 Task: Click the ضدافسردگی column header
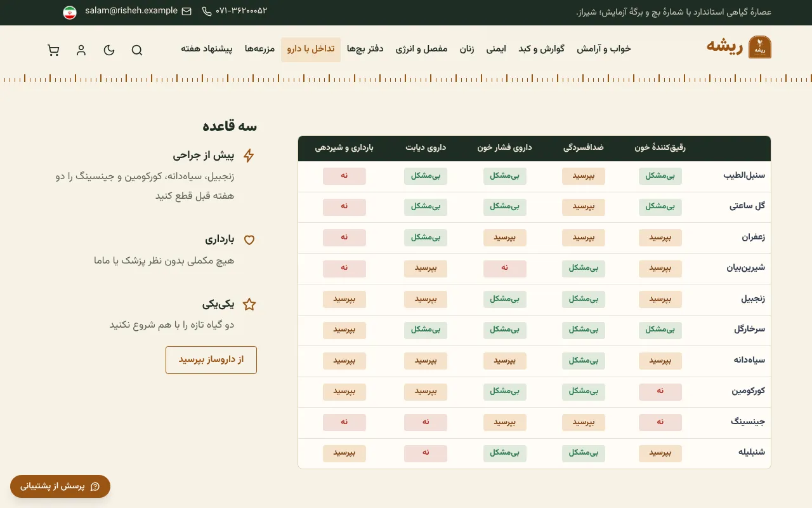tap(584, 148)
